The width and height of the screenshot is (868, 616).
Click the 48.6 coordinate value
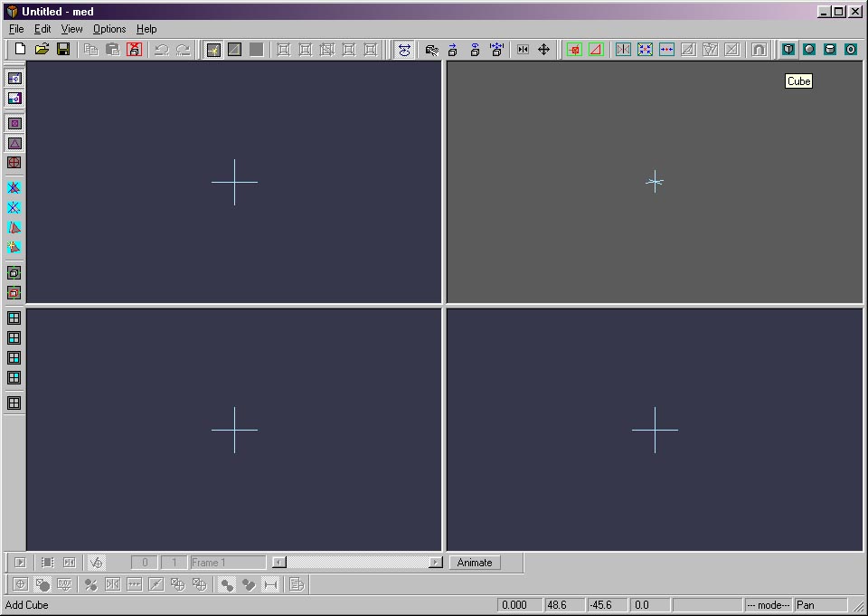point(557,605)
